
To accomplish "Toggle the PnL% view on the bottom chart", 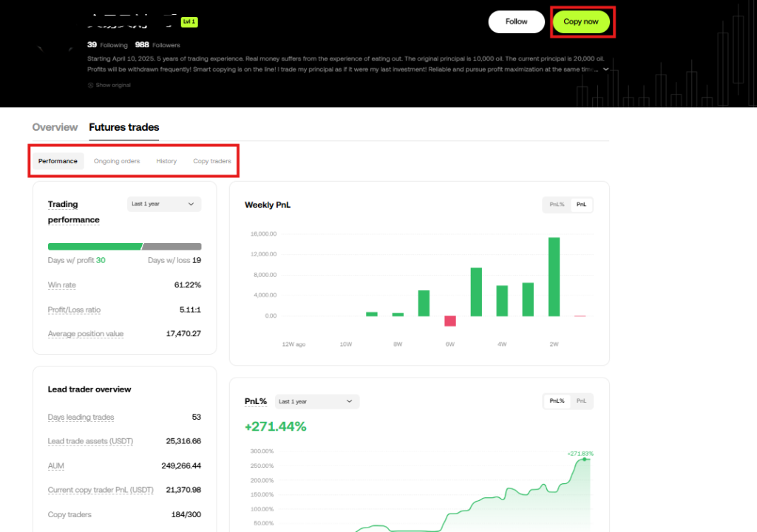I will pos(557,401).
